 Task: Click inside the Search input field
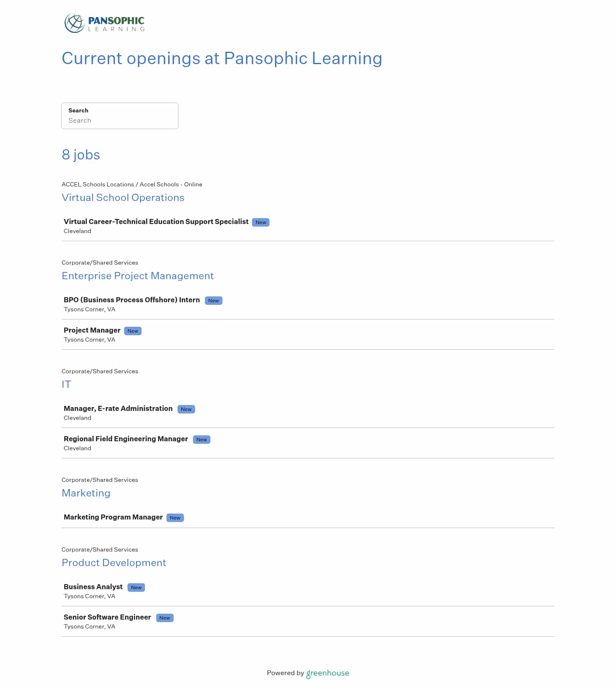(120, 121)
